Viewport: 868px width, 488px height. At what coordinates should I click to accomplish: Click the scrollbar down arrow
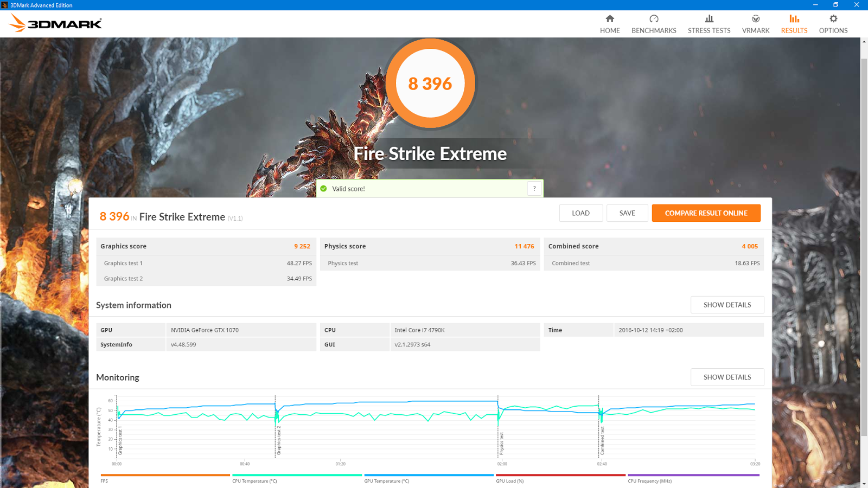pyautogui.click(x=864, y=484)
